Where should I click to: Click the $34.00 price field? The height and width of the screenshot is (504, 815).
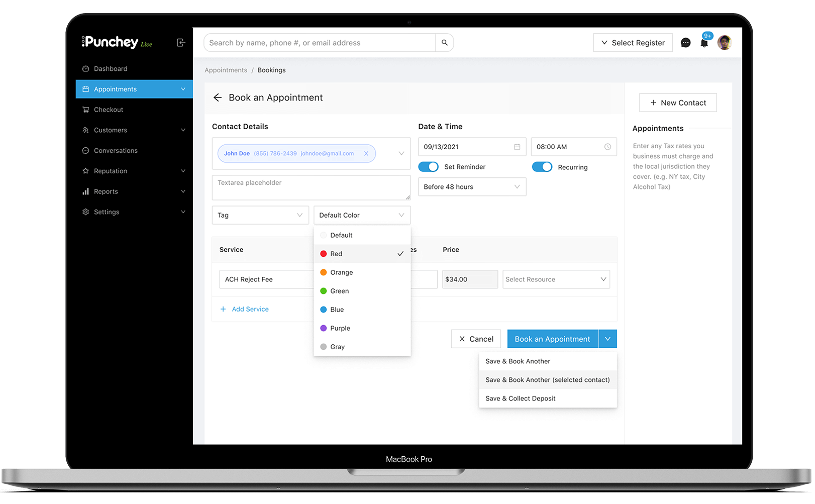click(470, 279)
